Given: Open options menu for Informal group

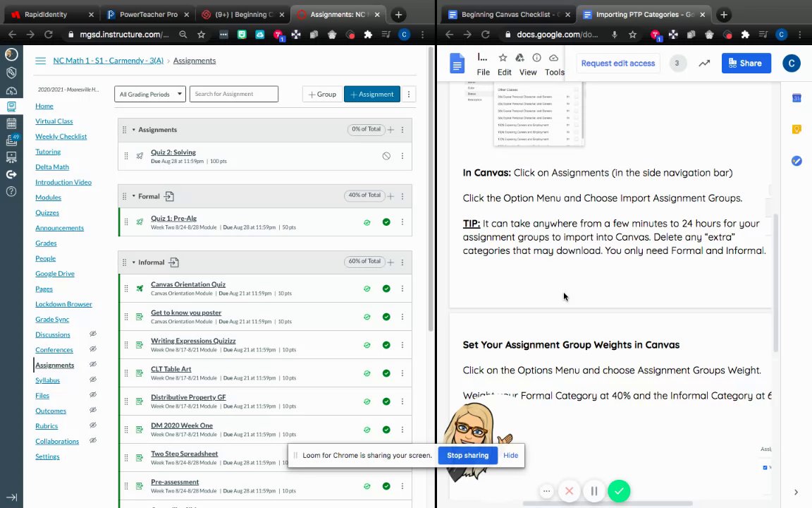Looking at the screenshot, I should [x=402, y=262].
